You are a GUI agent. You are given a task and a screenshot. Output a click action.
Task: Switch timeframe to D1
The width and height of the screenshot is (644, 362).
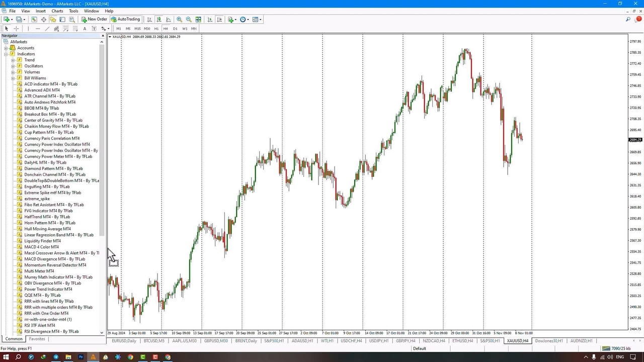click(175, 29)
